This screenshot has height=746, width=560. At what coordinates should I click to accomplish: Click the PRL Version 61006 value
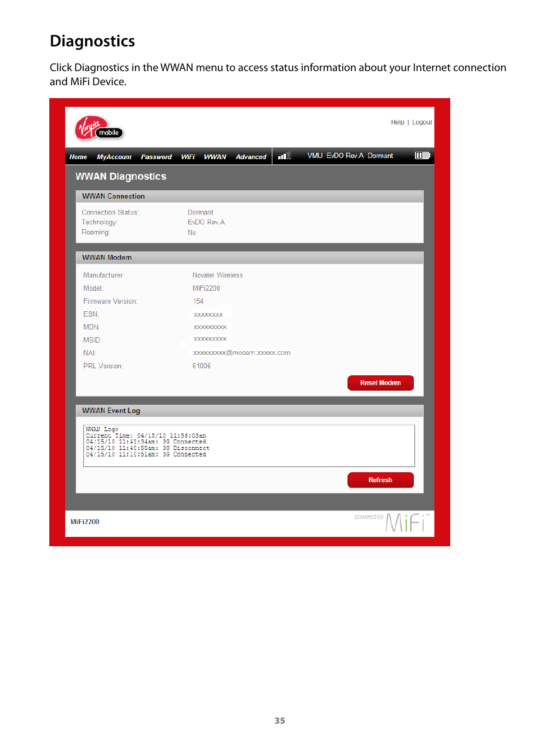pos(201,366)
